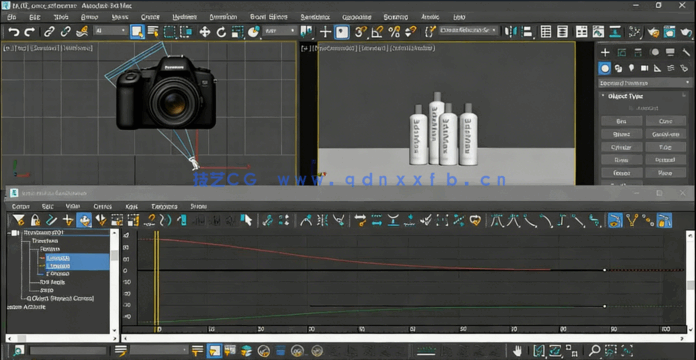This screenshot has height=360, width=696.
Task: Toggle the Spinner Snap icon
Action: click(x=411, y=32)
